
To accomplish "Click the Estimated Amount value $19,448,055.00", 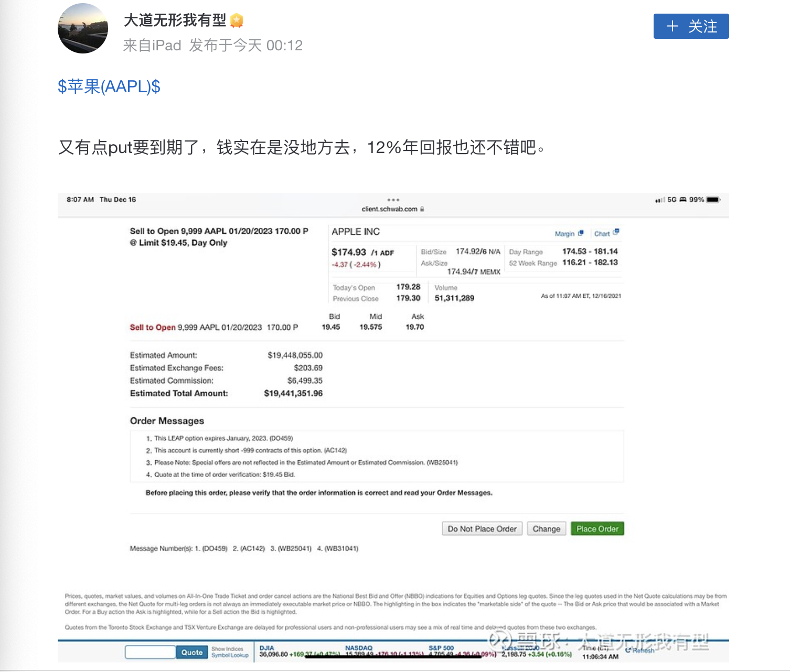I will [x=295, y=355].
